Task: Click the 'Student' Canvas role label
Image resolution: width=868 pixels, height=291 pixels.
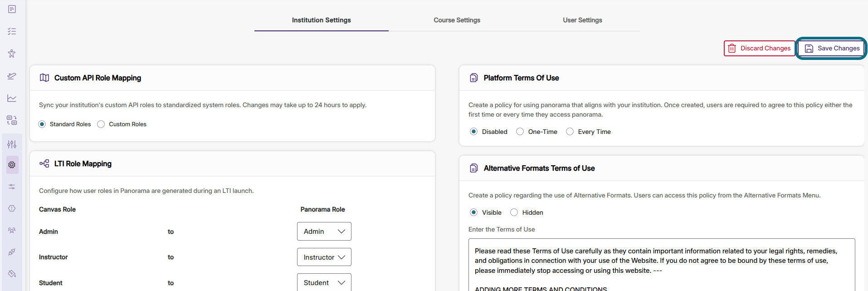Action: click(50, 283)
